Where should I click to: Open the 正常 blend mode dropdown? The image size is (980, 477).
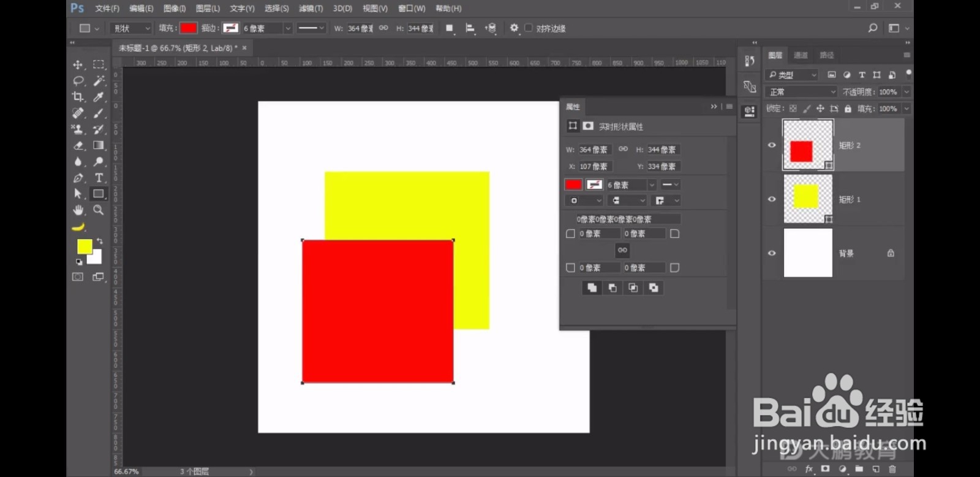[801, 92]
